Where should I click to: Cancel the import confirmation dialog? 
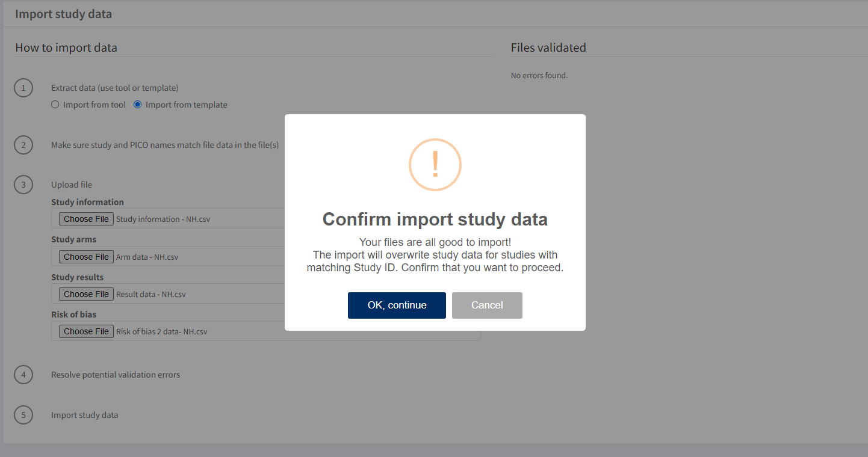(487, 305)
